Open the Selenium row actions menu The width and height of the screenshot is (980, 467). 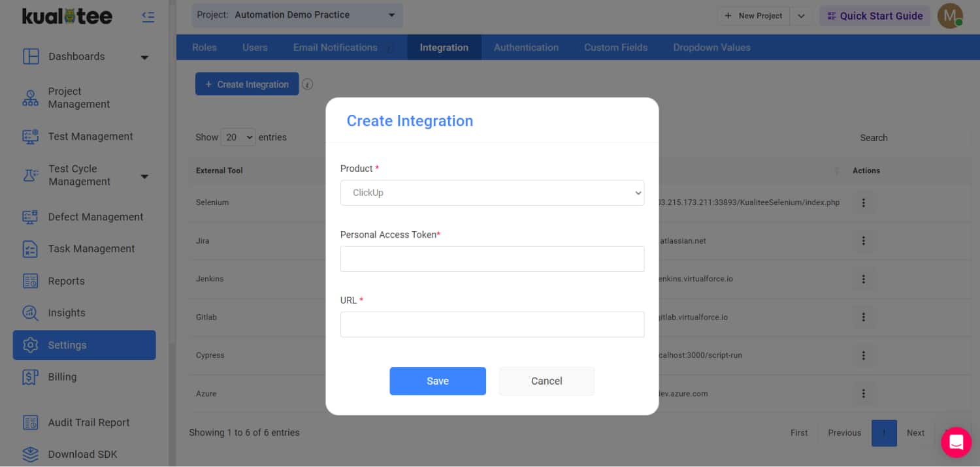(x=863, y=202)
